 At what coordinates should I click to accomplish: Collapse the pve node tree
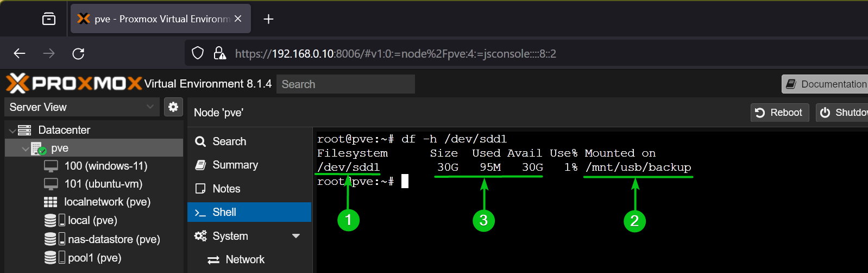(25, 148)
